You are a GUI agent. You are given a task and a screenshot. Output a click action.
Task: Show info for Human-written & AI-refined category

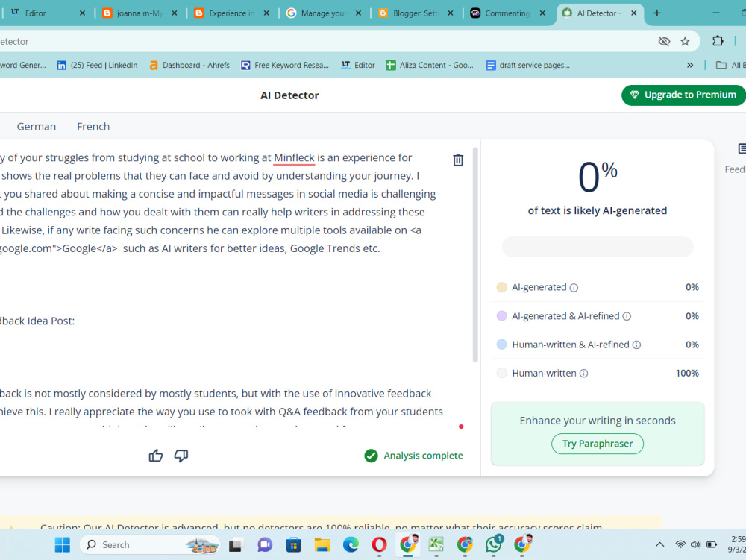point(636,345)
